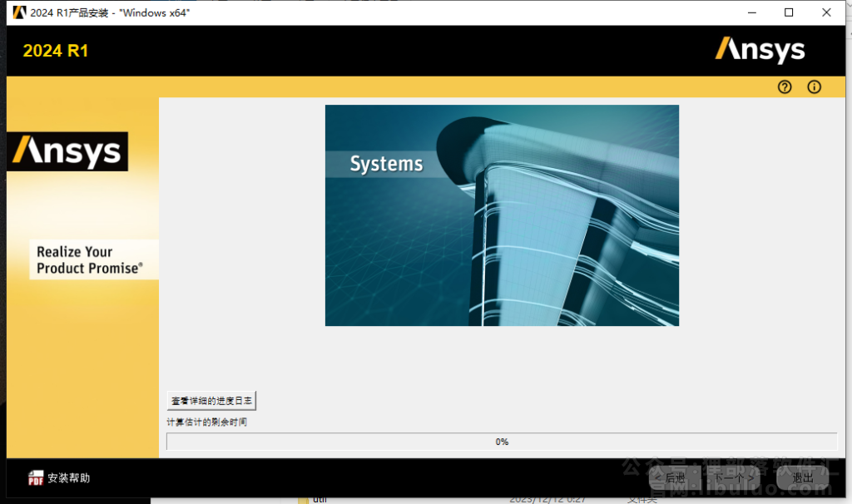Click the Ansys logo in the top-right header
Viewport: 852px width, 504px height.
(760, 50)
